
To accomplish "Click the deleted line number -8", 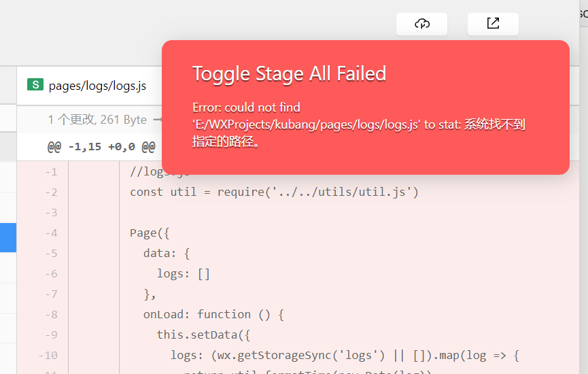I will 52,314.
